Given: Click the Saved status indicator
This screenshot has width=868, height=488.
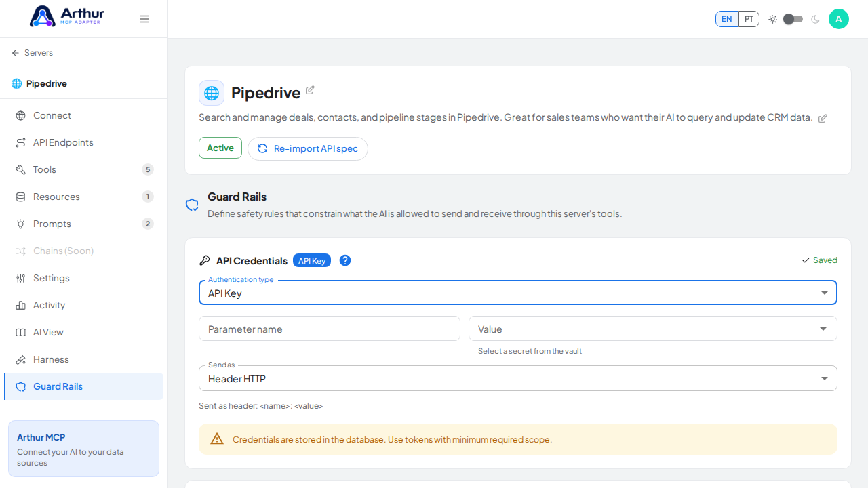Looking at the screenshot, I should [x=819, y=260].
